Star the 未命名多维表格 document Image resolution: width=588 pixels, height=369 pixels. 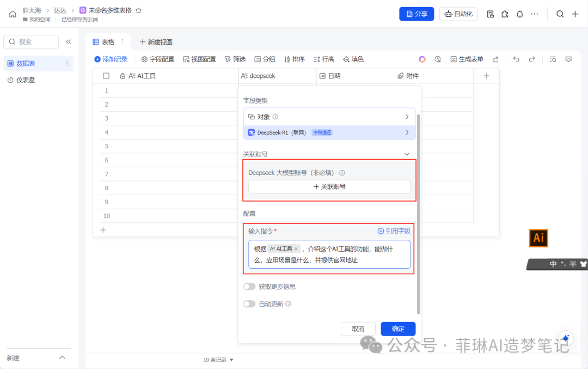pyautogui.click(x=138, y=10)
